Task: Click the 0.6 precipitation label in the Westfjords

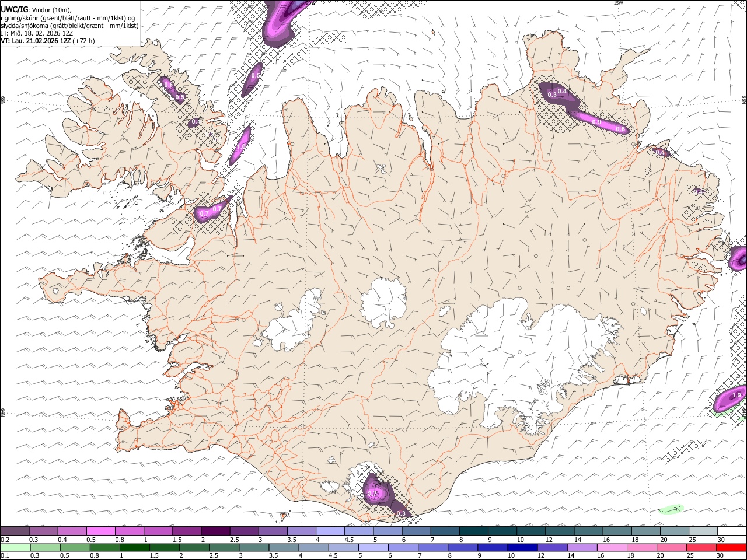Action: pos(168,85)
